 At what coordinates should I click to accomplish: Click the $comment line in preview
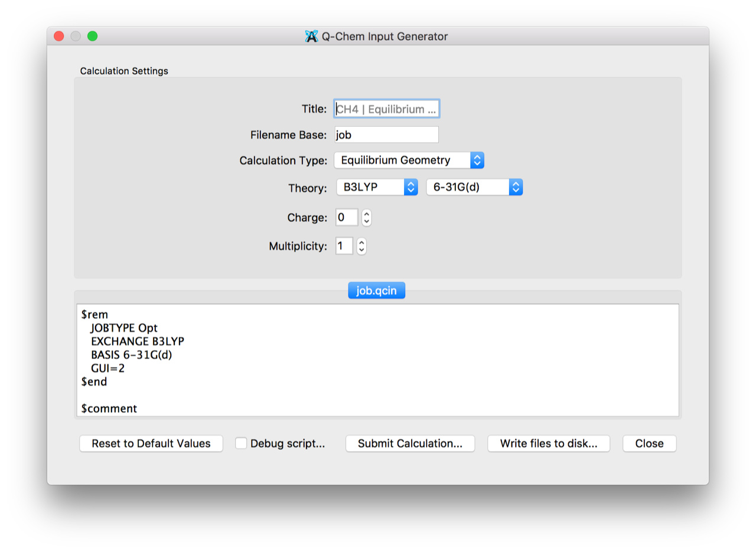[109, 409]
